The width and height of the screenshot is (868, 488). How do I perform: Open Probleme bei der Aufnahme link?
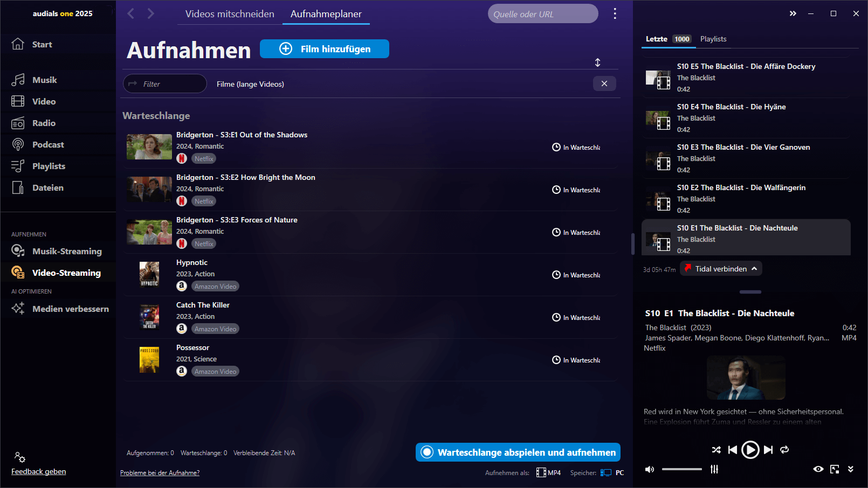tap(160, 473)
